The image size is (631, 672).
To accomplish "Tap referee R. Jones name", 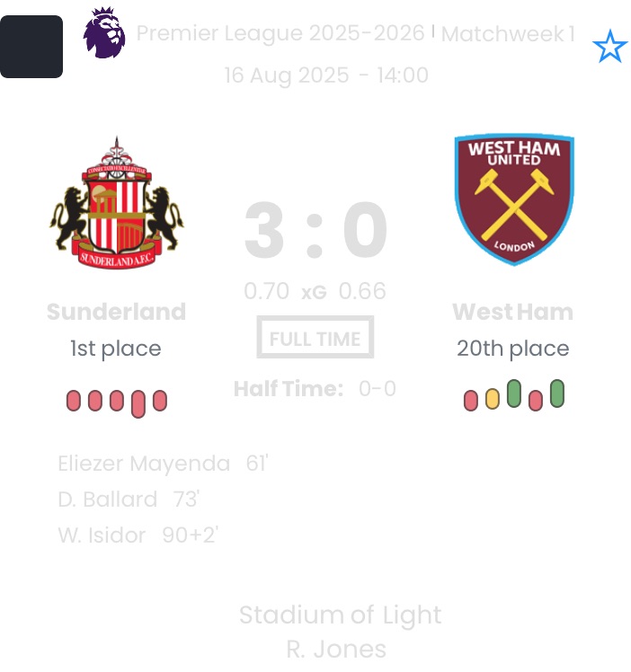I will pos(336,649).
